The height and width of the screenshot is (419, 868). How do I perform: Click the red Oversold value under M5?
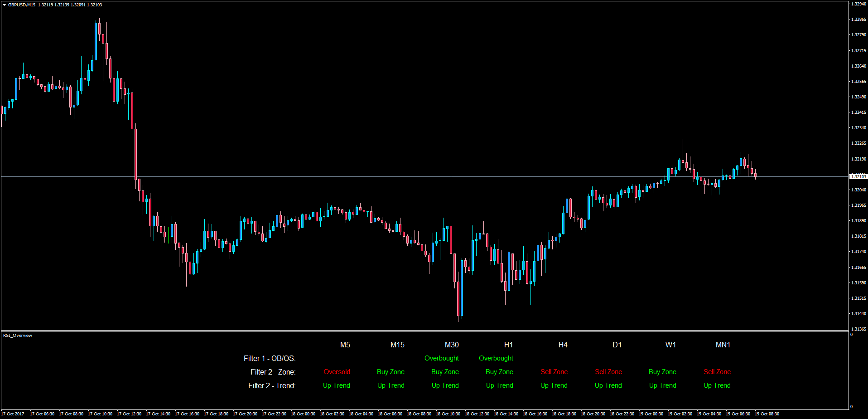coord(337,372)
